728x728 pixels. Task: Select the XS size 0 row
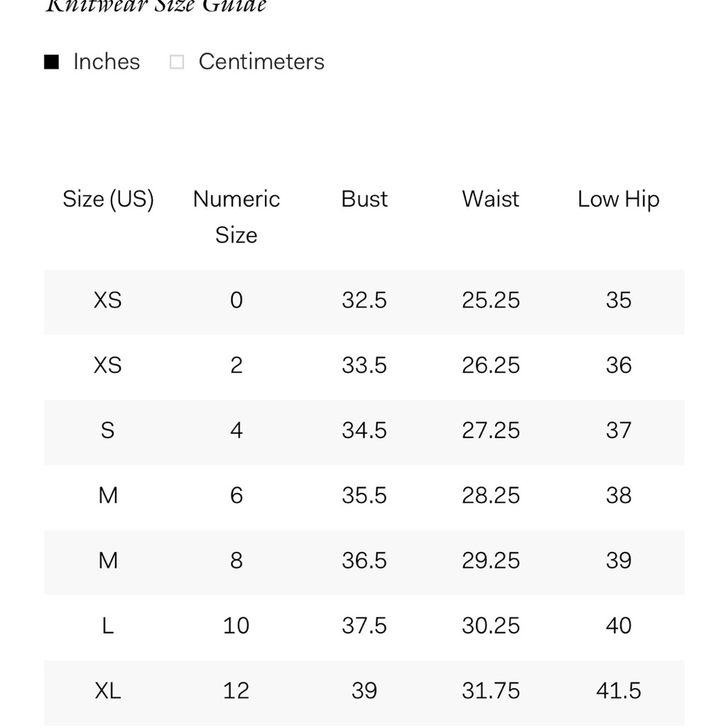[x=365, y=302]
